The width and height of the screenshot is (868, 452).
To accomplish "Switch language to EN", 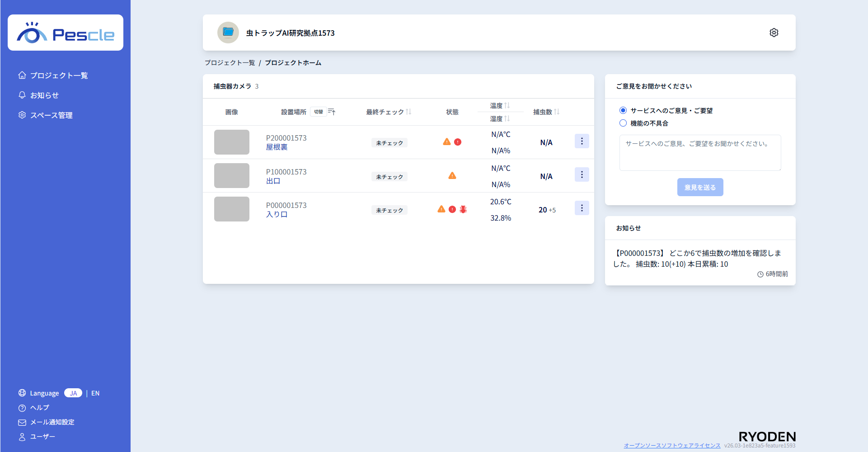I will (x=95, y=393).
